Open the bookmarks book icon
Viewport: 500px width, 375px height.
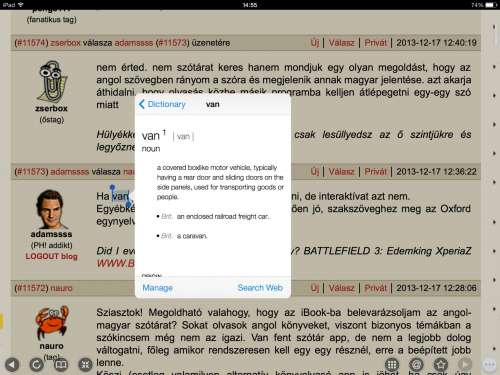click(61, 365)
